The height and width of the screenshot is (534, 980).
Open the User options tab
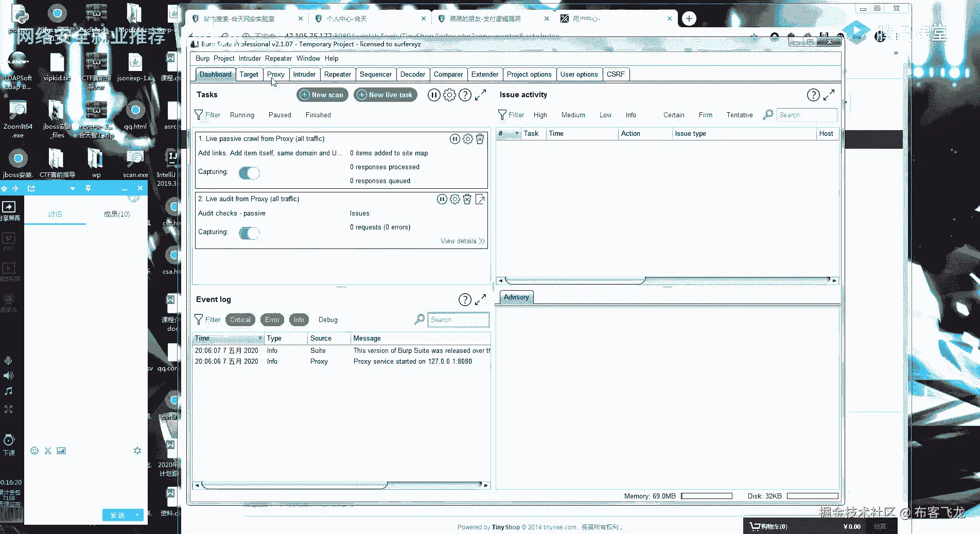[x=579, y=75]
